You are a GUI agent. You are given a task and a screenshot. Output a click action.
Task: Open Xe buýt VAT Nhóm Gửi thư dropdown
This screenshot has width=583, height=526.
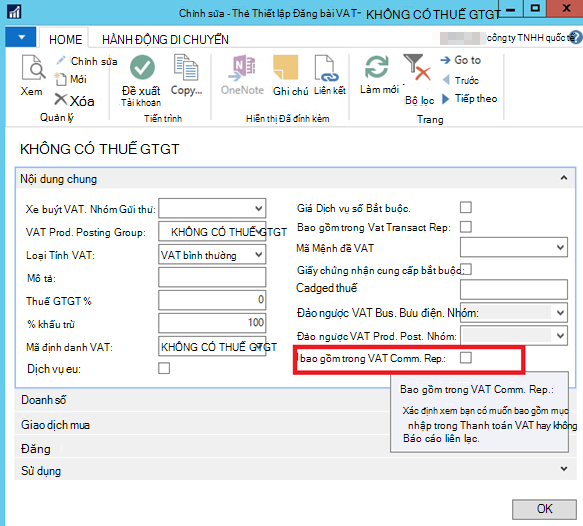[259, 208]
